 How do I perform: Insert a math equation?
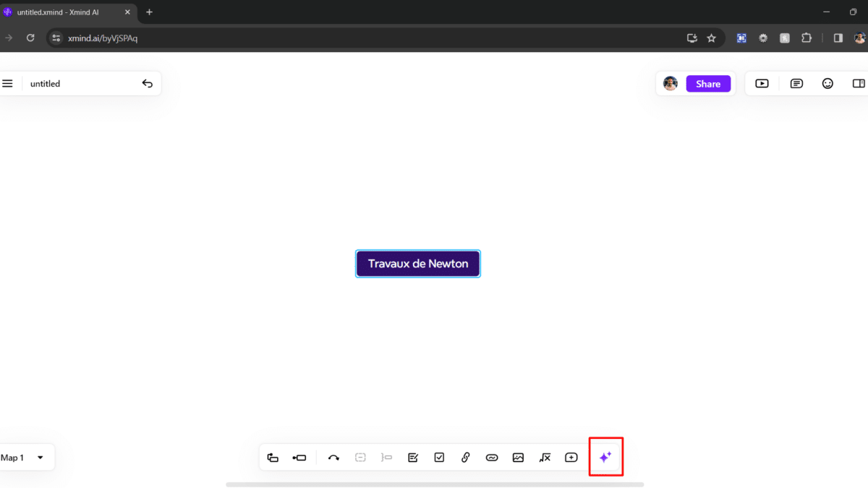(x=545, y=458)
